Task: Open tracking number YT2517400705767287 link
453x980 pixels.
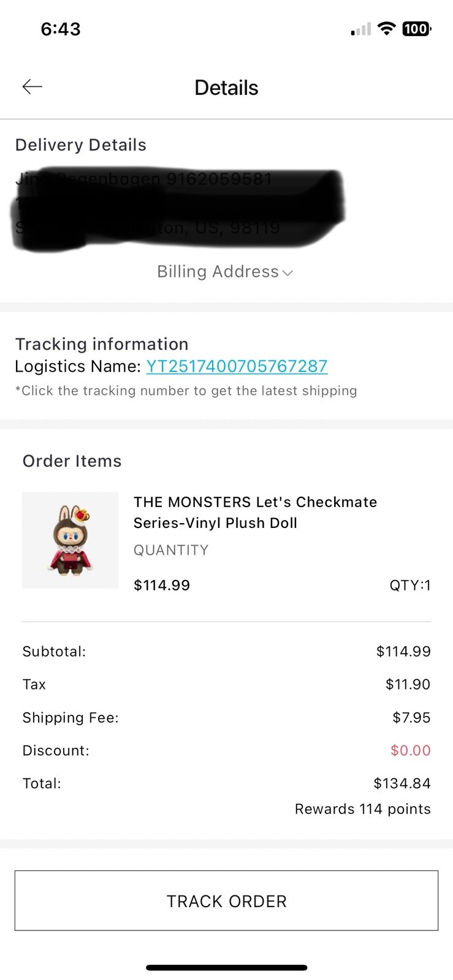Action: tap(237, 366)
